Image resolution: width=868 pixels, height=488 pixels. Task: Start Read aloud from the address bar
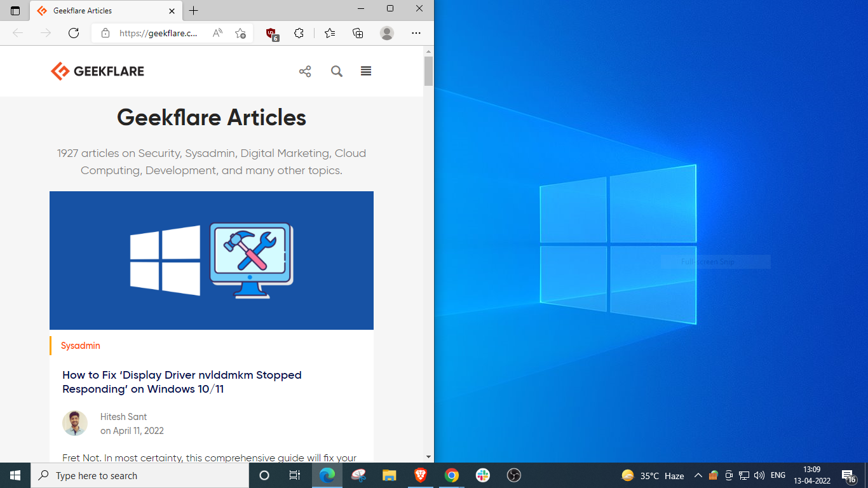coord(217,33)
